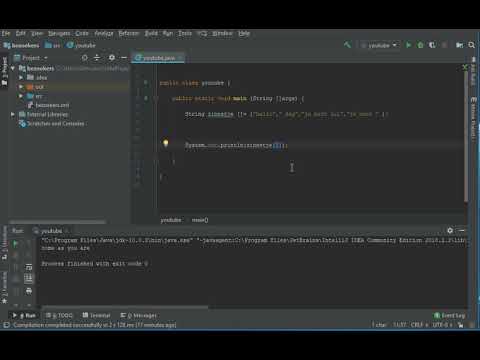Collapse the project root tree node
Image resolution: width=480 pixels, height=360 pixels.
(x=13, y=68)
